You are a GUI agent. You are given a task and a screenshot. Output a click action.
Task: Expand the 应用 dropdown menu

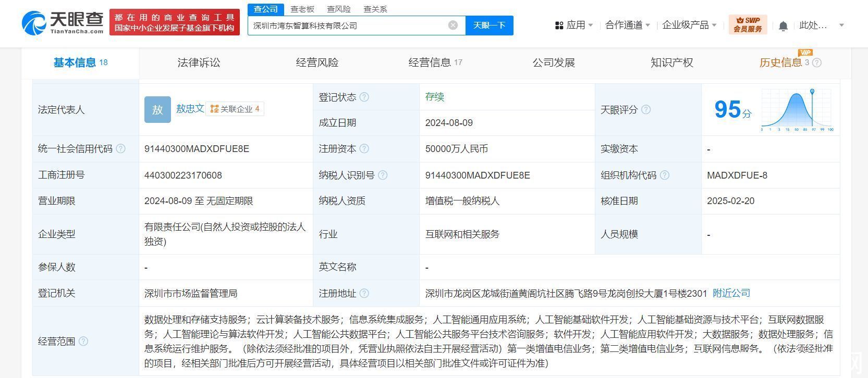click(x=574, y=25)
